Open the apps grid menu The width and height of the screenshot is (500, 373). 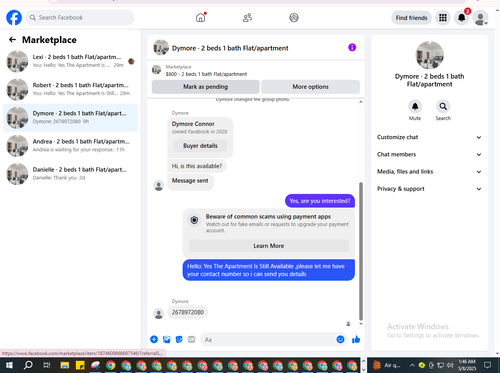[443, 18]
